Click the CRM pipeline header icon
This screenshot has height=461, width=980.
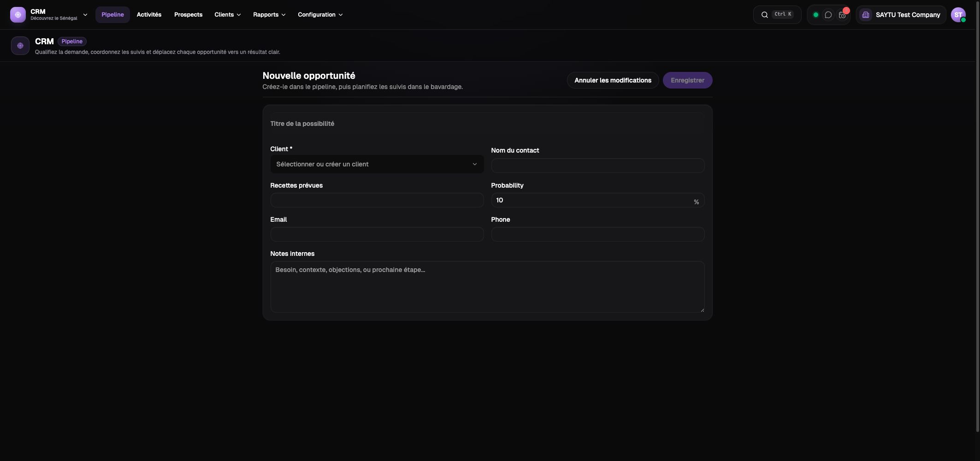coord(20,46)
